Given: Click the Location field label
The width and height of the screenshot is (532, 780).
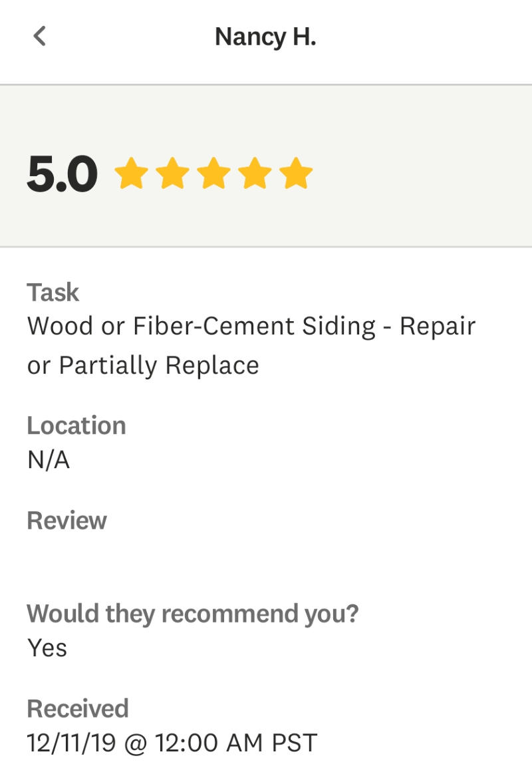Looking at the screenshot, I should click(x=76, y=426).
